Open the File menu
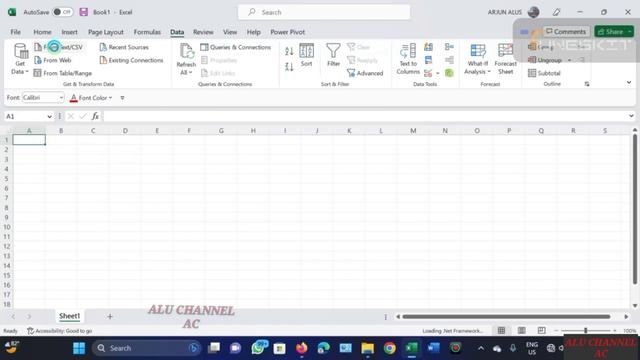The height and width of the screenshot is (360, 640). (16, 32)
